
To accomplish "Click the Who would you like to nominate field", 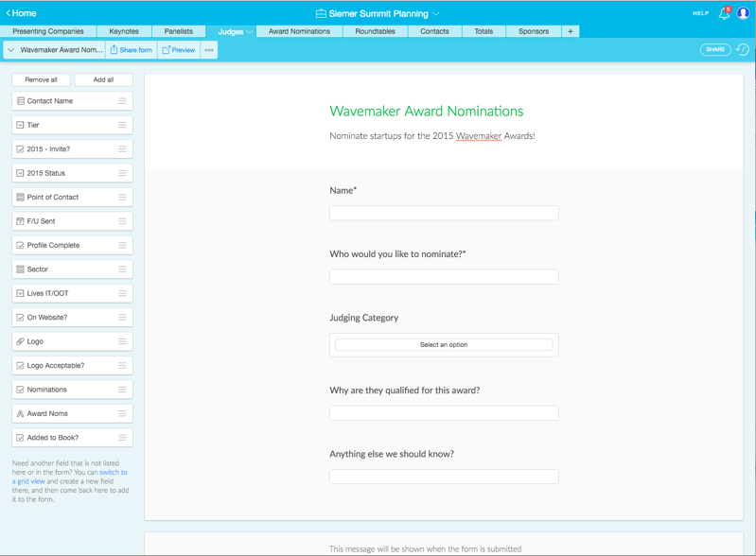I will click(x=444, y=276).
